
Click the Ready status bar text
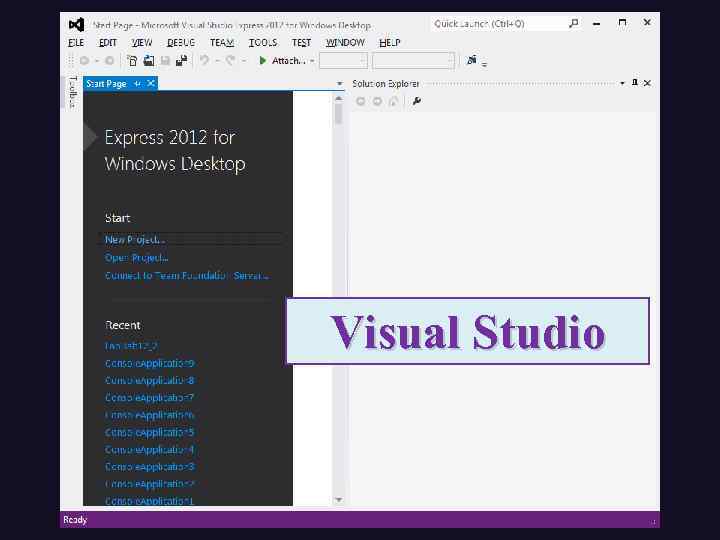(75, 520)
